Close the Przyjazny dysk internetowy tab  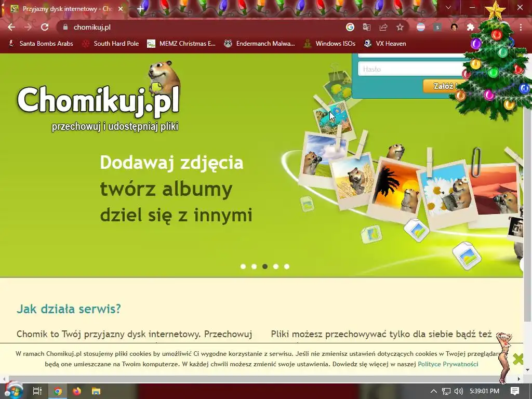(x=121, y=9)
